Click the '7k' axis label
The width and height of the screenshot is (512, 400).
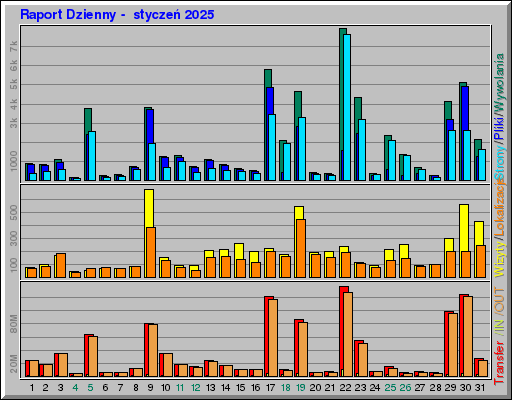click(x=14, y=46)
